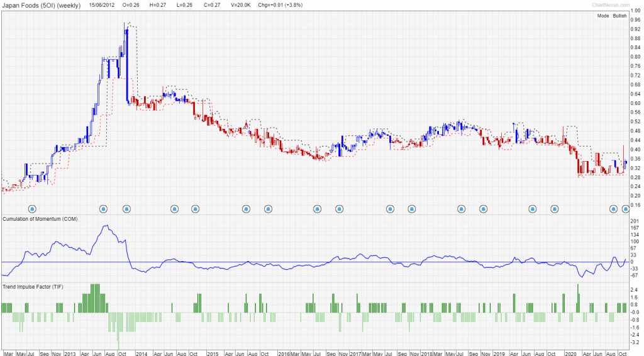Click the 201 value on COM axis
The height and width of the screenshot is (356, 644).
pos(634,221)
